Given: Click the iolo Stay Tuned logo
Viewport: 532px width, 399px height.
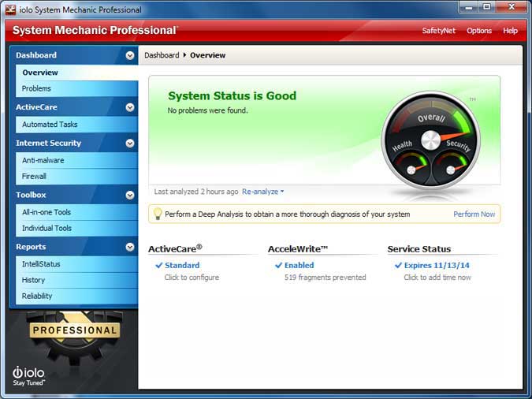Looking at the screenshot, I should pyautogui.click(x=28, y=376).
